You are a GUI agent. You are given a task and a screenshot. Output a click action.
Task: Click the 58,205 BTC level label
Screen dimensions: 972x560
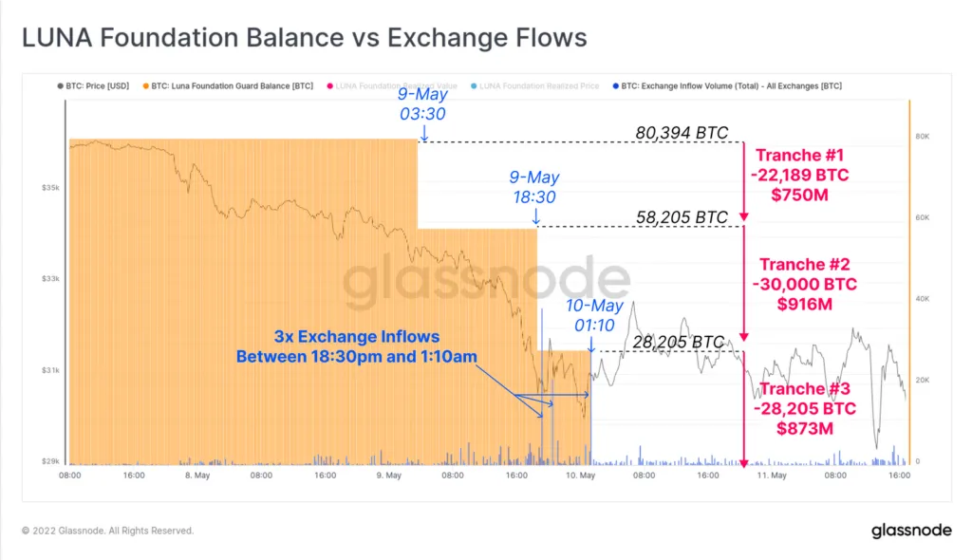pos(682,217)
